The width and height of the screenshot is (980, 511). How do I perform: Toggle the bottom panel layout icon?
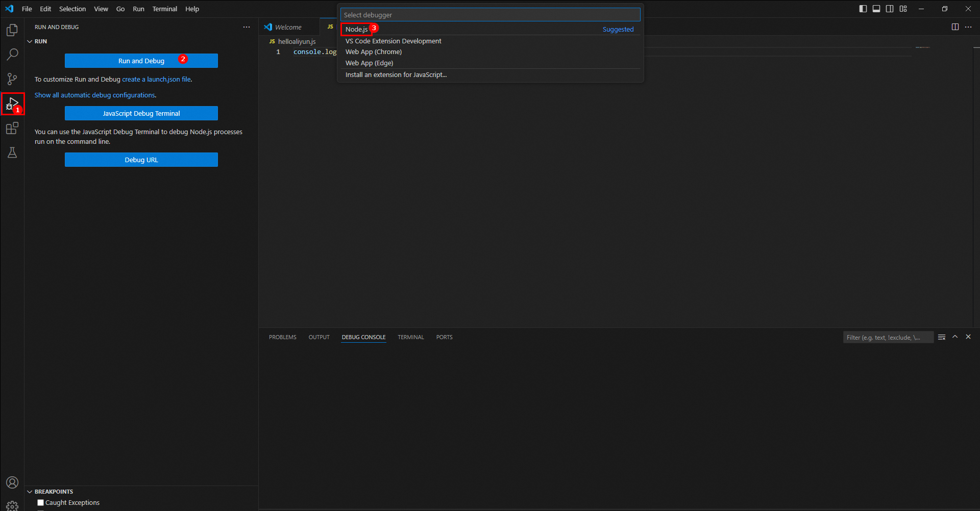[876, 9]
